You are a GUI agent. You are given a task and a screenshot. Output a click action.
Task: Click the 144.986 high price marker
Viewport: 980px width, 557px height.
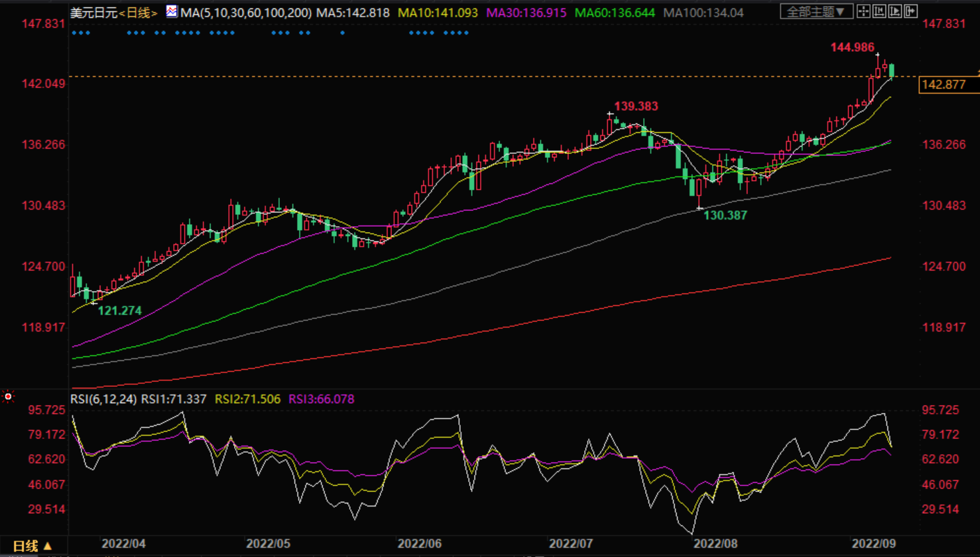click(x=852, y=47)
